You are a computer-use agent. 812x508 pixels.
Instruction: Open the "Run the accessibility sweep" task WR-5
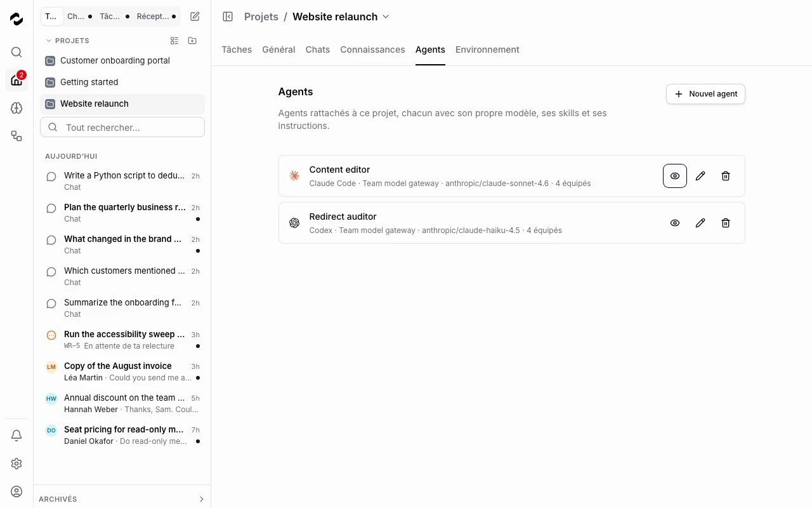pyautogui.click(x=122, y=340)
